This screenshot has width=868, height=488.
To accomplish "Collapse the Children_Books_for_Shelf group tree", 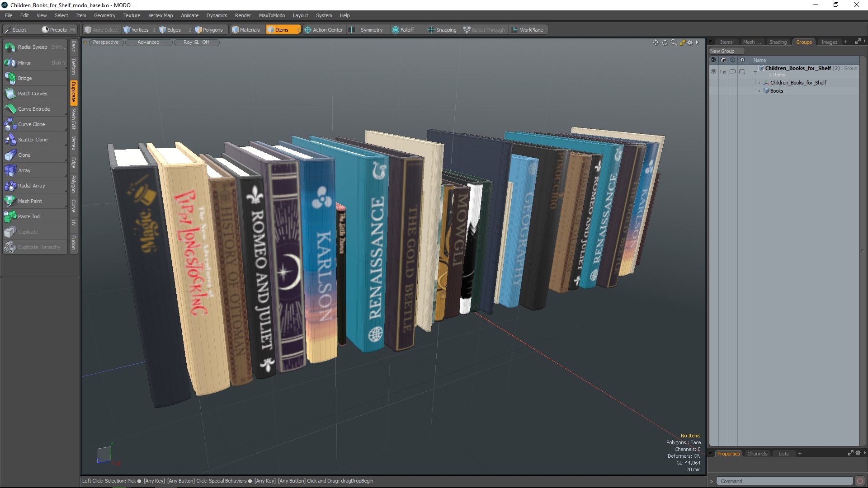I will (x=755, y=71).
